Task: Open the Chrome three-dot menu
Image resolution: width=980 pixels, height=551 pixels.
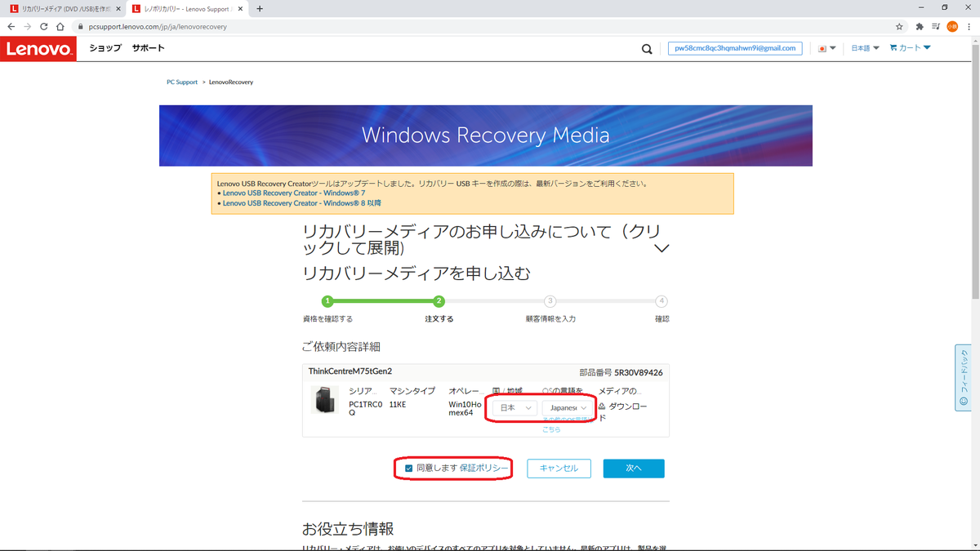Action: pyautogui.click(x=969, y=26)
